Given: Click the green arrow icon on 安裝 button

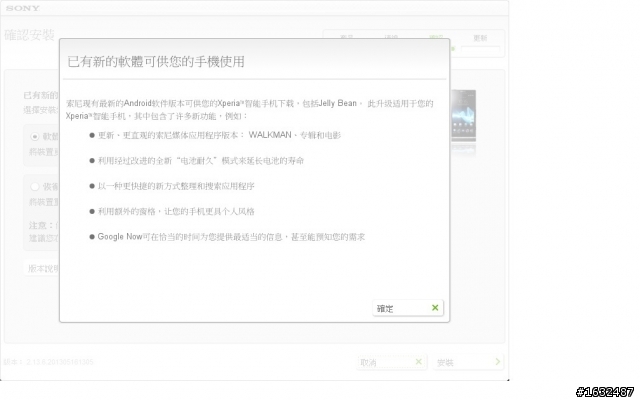Looking at the screenshot, I should pyautogui.click(x=498, y=362).
